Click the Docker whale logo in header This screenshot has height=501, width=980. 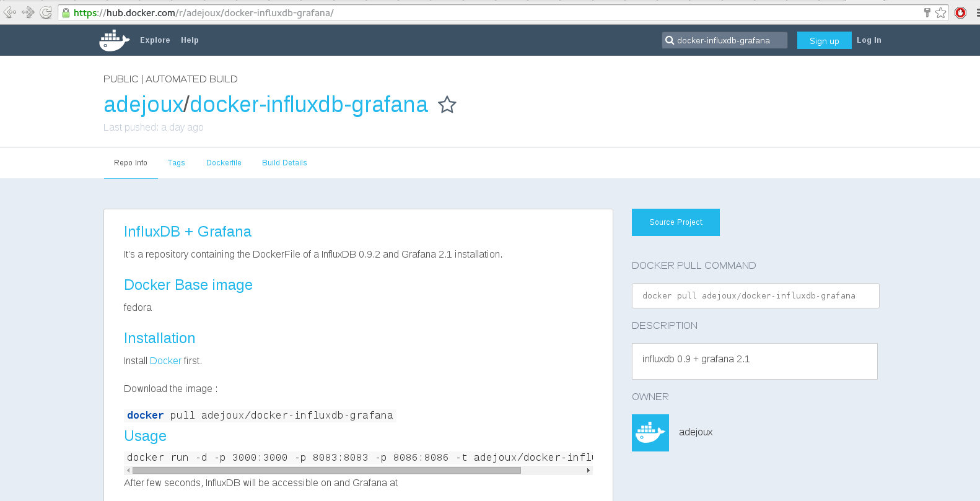pos(115,40)
